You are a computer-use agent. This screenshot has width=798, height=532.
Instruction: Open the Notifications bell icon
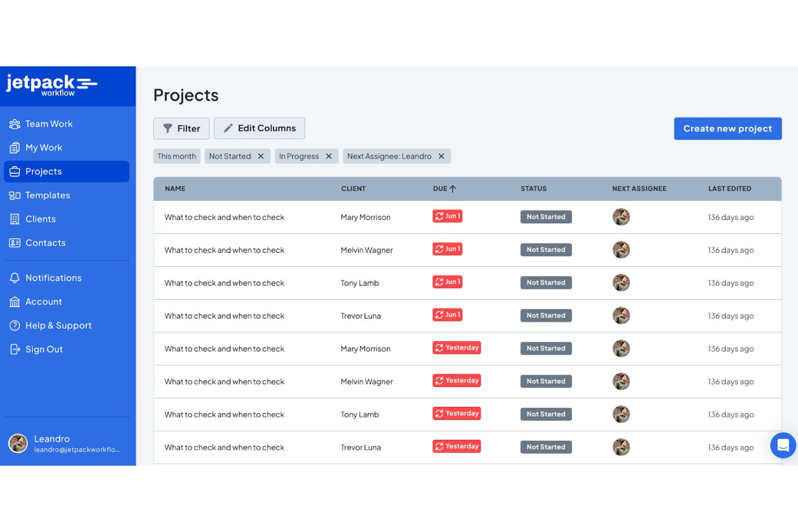[x=15, y=278]
